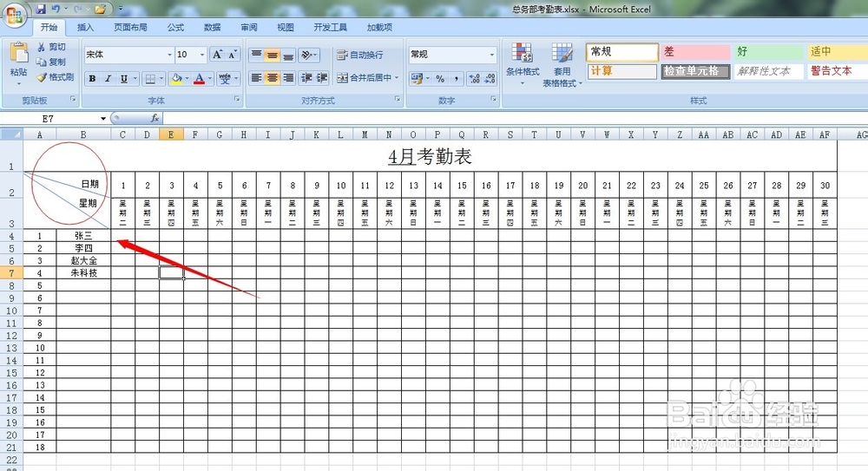Toggle top vertical alignment

(256, 55)
